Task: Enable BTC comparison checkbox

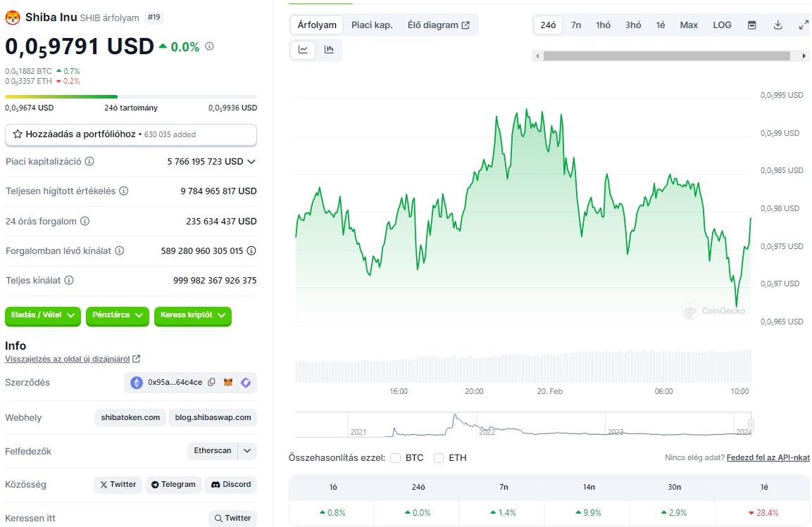Action: pos(396,458)
